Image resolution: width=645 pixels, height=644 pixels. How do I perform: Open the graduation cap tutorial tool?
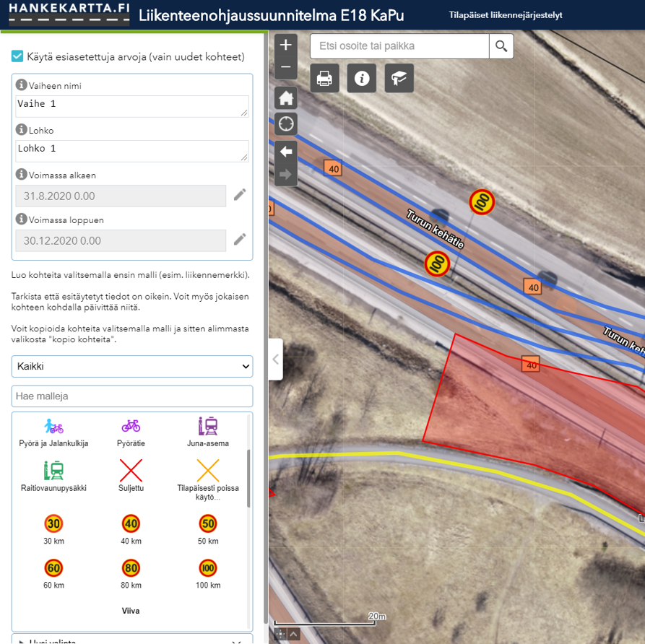(399, 78)
